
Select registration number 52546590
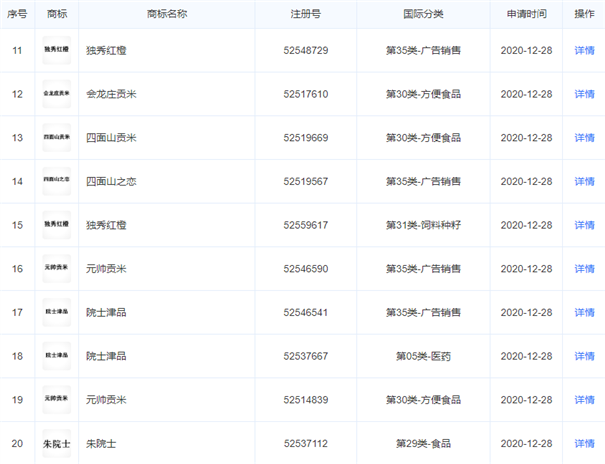click(x=306, y=269)
